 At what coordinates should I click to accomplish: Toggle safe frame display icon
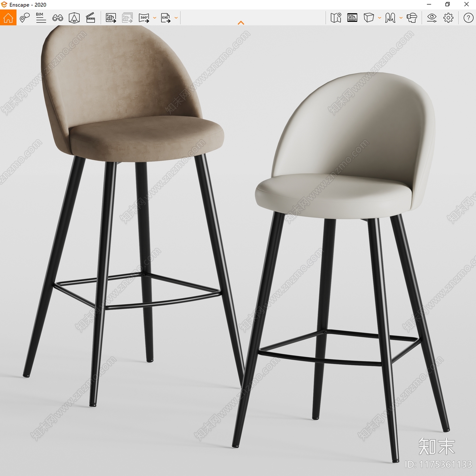click(352, 18)
